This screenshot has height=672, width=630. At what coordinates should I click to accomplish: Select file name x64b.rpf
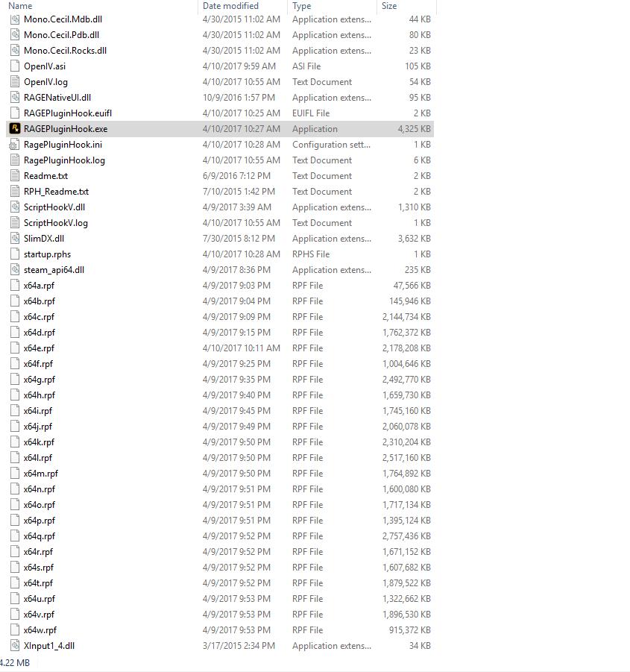[x=40, y=301]
